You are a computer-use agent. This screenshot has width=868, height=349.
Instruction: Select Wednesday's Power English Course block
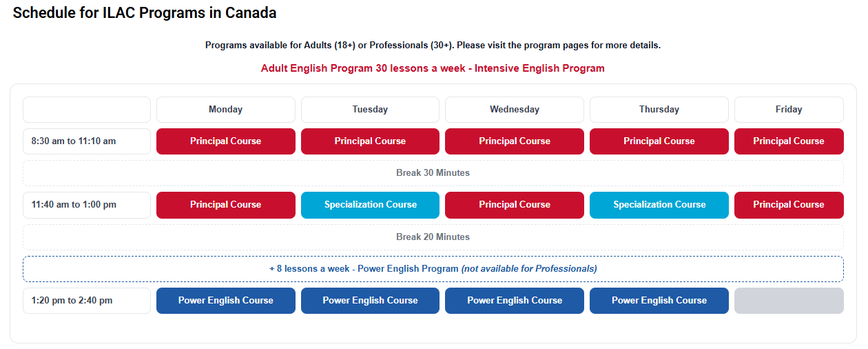(x=515, y=301)
